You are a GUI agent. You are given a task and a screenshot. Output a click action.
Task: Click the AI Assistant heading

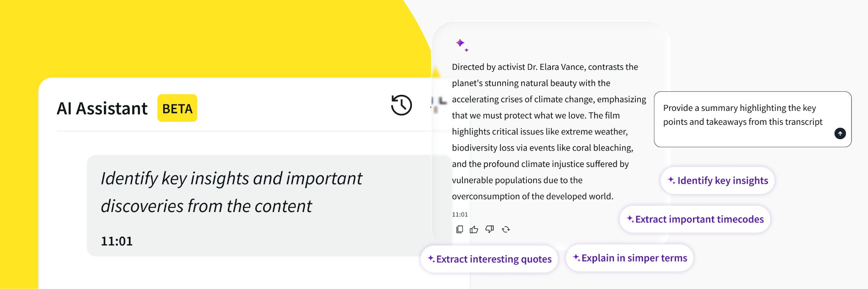(102, 108)
